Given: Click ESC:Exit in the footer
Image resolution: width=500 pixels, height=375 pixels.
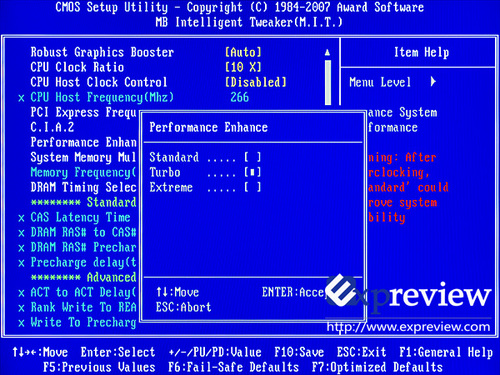Looking at the screenshot, I should tap(361, 352).
